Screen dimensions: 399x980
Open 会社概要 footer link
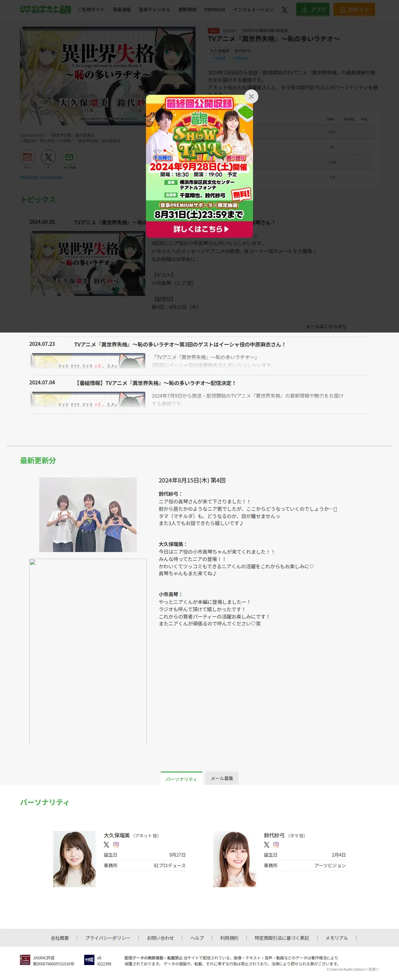[x=60, y=938]
